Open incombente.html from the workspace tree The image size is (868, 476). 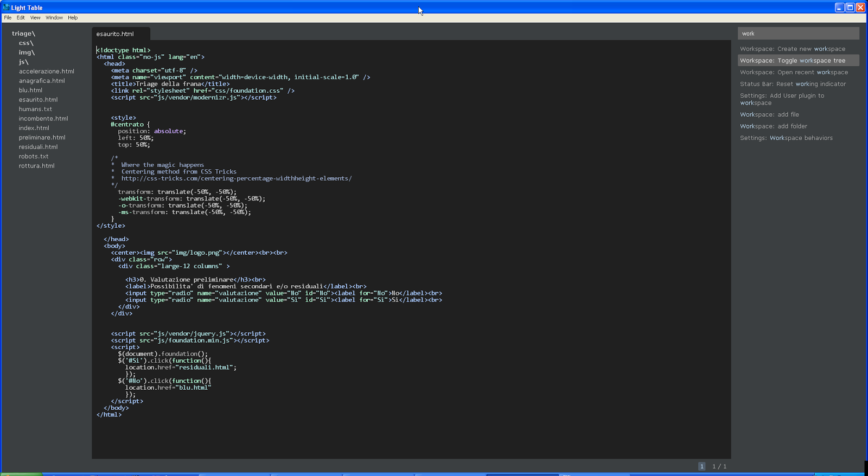pos(43,118)
